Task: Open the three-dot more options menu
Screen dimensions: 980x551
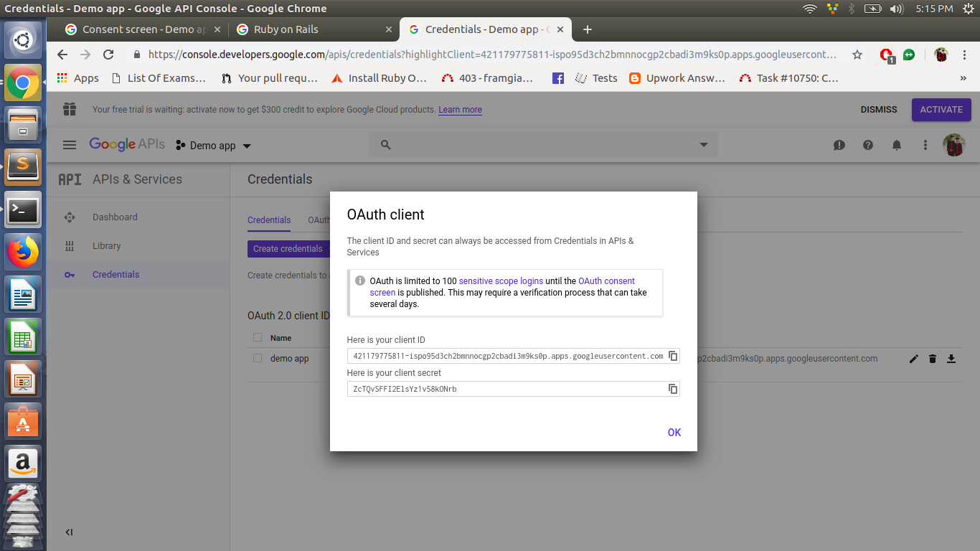Action: 925,145
